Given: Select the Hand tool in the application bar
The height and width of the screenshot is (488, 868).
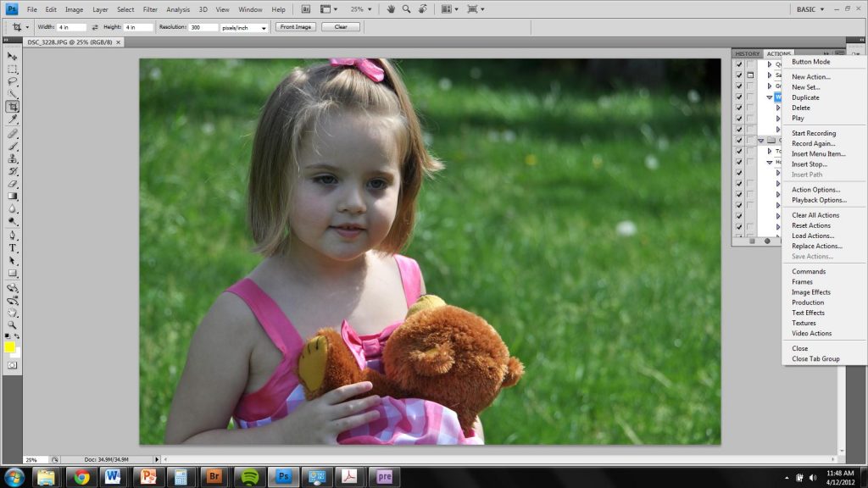Looking at the screenshot, I should click(x=391, y=9).
